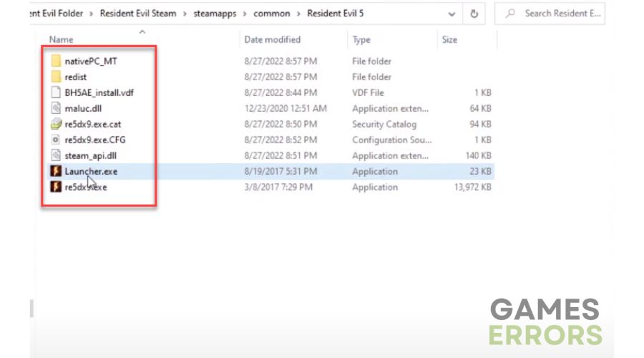This screenshot has height=358, width=644.
Task: Click the Search Resident Evil field
Action: click(x=550, y=14)
